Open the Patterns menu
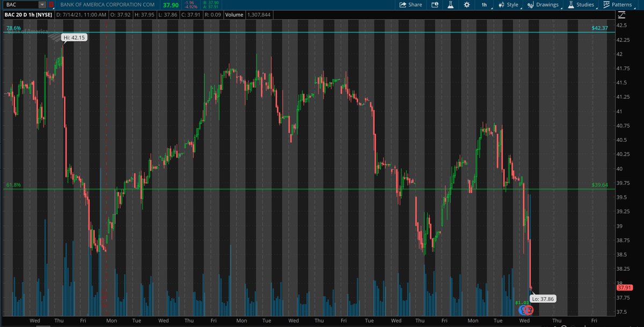The width and height of the screenshot is (644, 327). coord(618,4)
